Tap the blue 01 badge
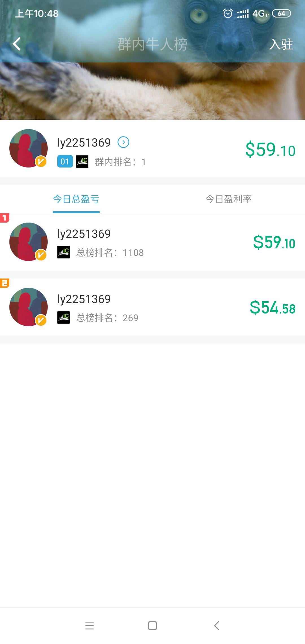The height and width of the screenshot is (644, 305). (65, 162)
